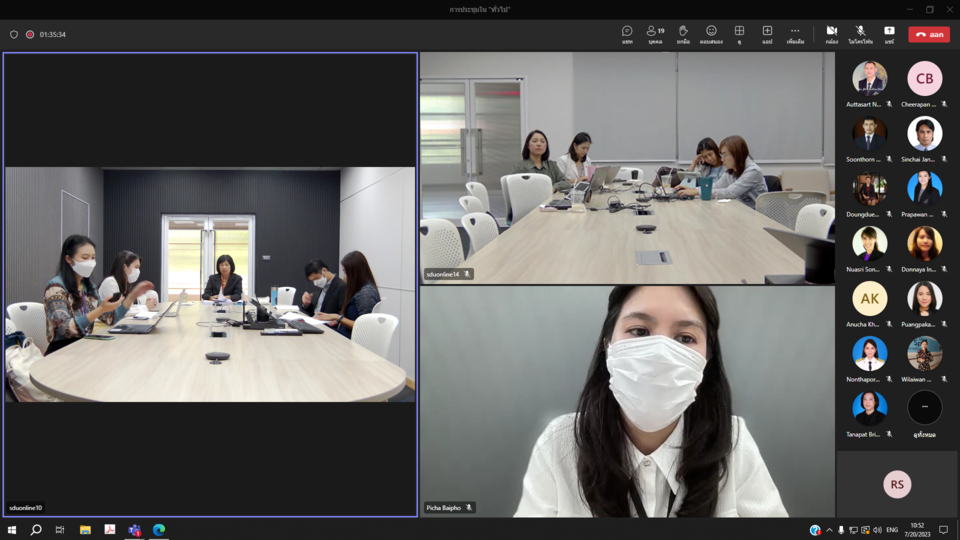
Task: Select the sduonline10 video tile
Action: (x=210, y=284)
